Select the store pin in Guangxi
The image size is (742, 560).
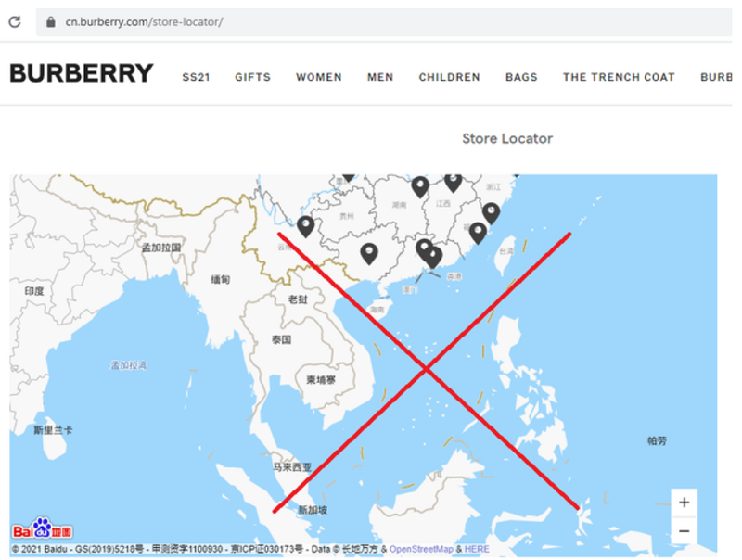[369, 252]
